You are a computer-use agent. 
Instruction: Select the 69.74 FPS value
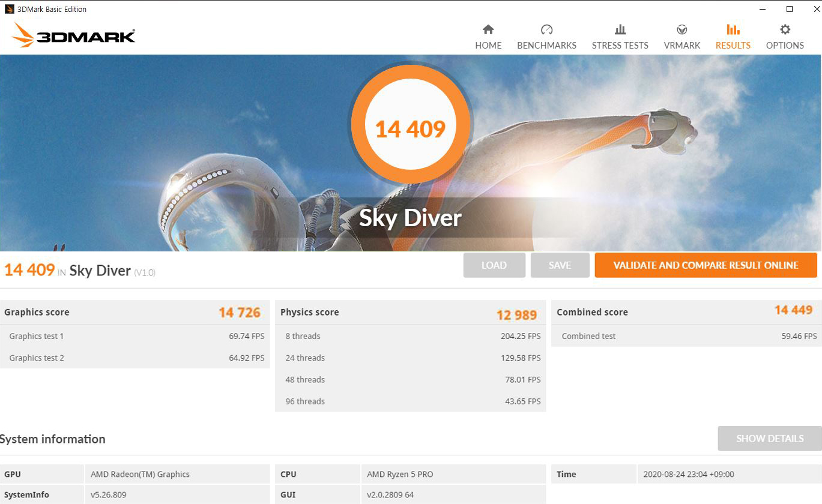coord(247,336)
